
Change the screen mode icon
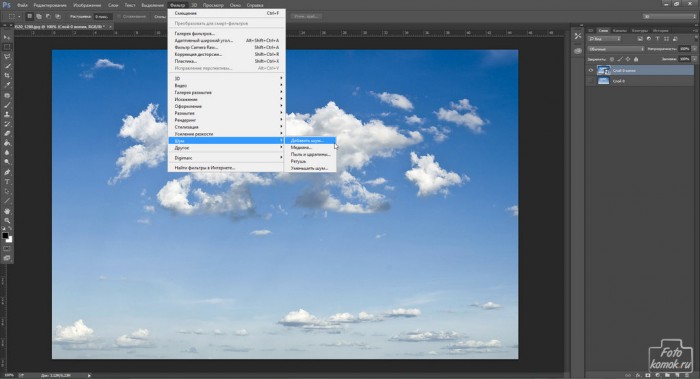(x=7, y=258)
